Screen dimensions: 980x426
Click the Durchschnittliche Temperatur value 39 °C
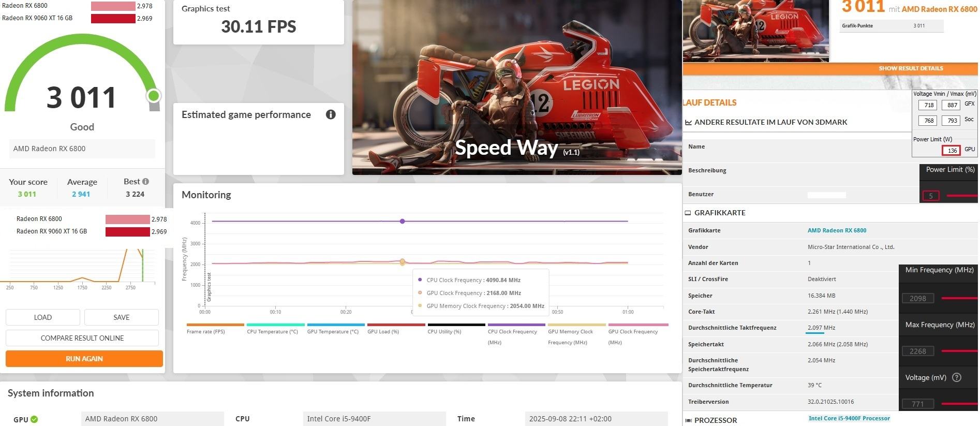(814, 385)
